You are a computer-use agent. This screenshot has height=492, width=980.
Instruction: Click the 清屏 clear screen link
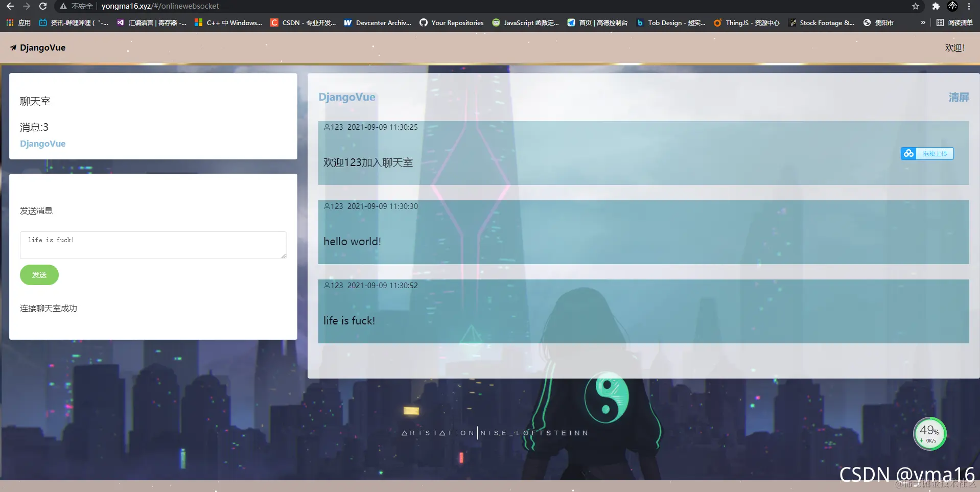pos(959,97)
